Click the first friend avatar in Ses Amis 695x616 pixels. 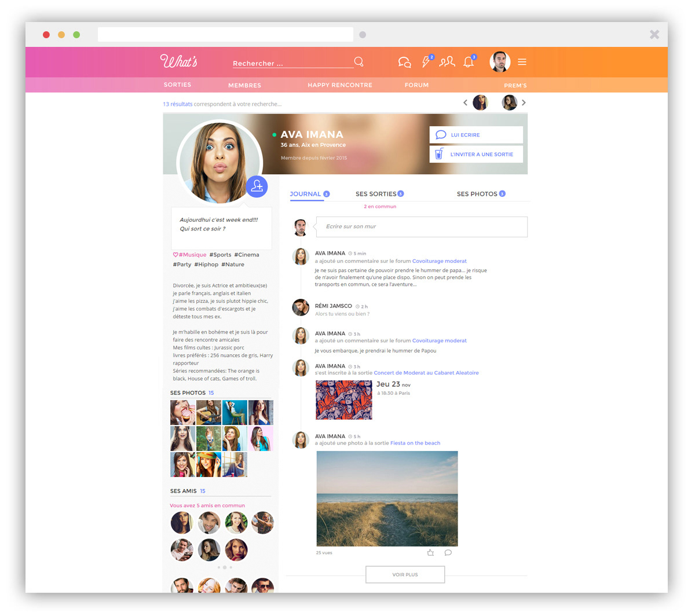tap(182, 523)
